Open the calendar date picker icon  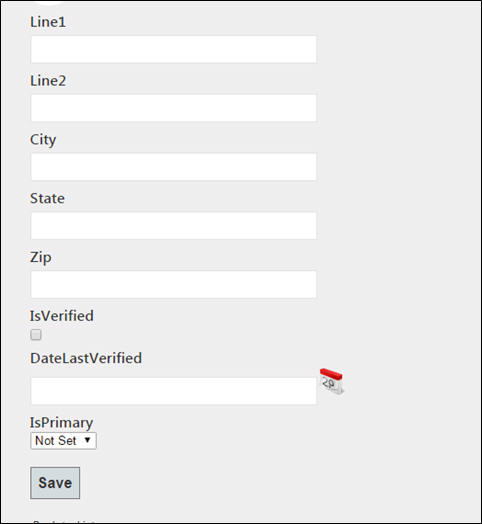(331, 382)
